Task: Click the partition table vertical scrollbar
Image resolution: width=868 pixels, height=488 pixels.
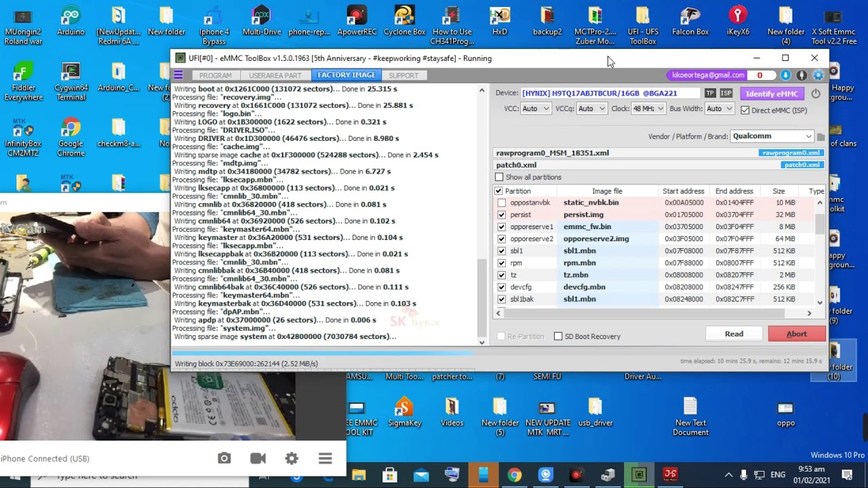Action: (820, 252)
